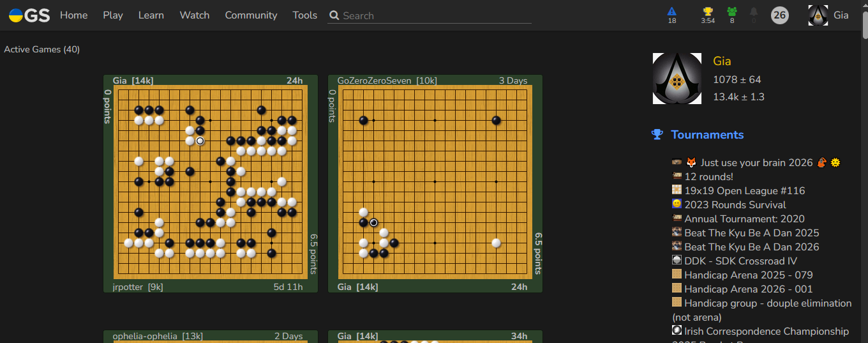The width and height of the screenshot is (868, 343).
Task: Expand the Community menu
Action: [x=251, y=15]
